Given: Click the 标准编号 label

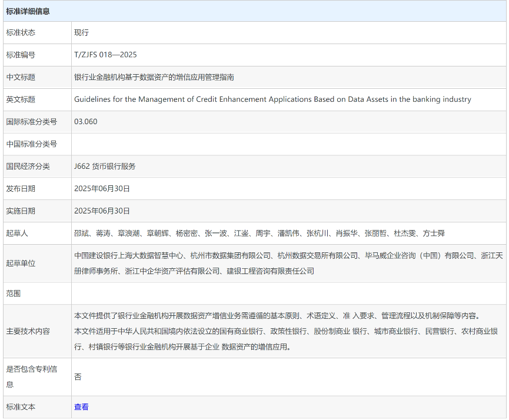Looking at the screenshot, I should pyautogui.click(x=21, y=55).
